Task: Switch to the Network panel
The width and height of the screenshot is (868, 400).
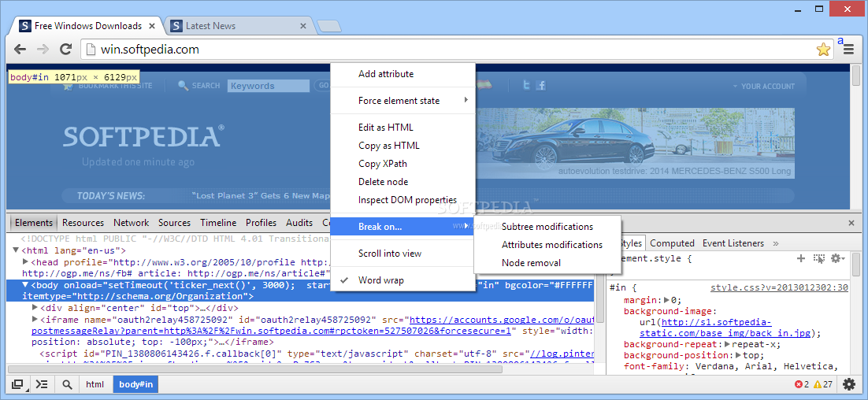Action: 132,223
